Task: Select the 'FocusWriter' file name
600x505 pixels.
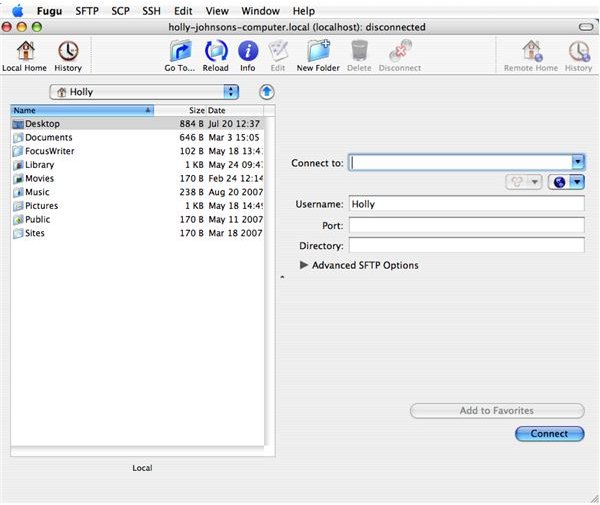Action: coord(50,151)
